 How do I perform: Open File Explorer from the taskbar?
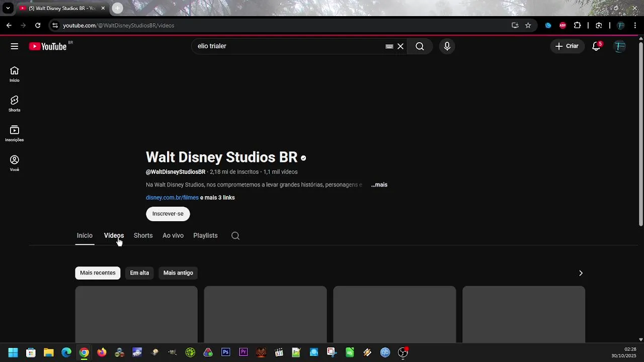click(49, 352)
